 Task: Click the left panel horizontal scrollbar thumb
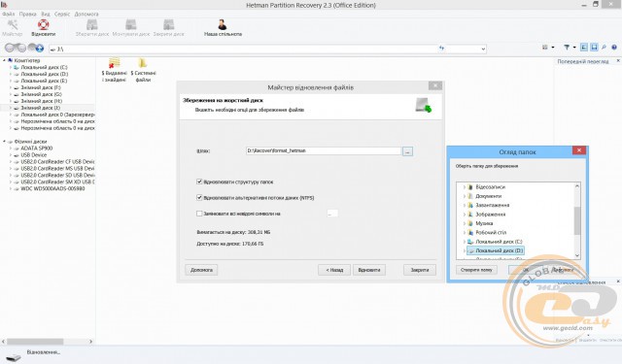35,342
